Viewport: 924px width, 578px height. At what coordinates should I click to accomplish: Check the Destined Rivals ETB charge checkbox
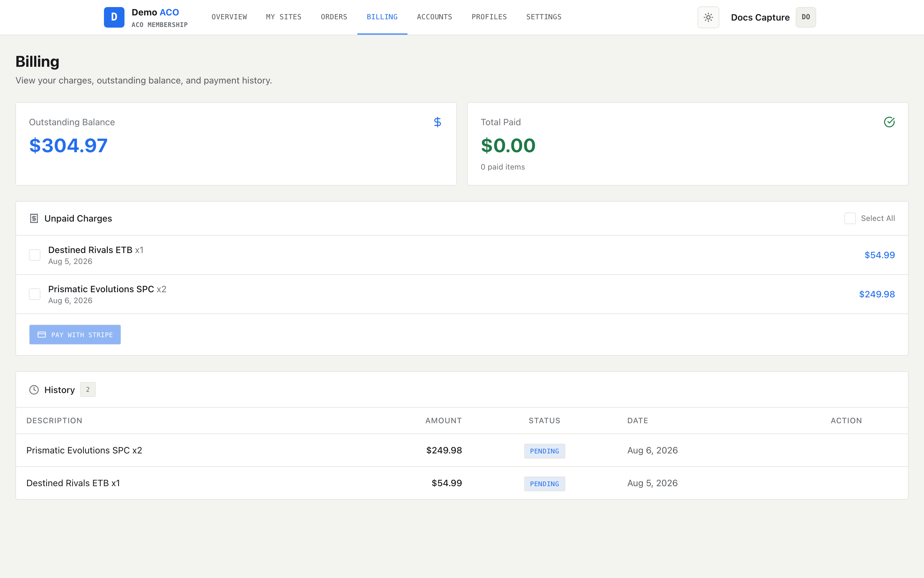35,255
